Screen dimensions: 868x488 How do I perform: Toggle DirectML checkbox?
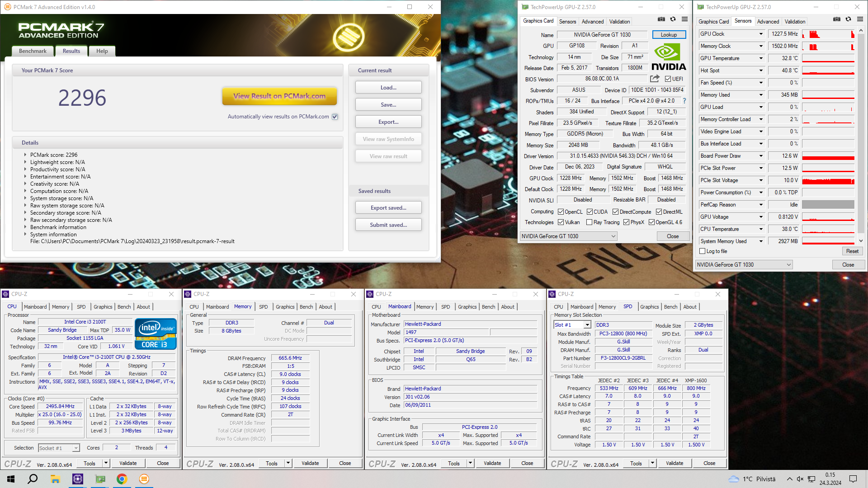(x=659, y=212)
